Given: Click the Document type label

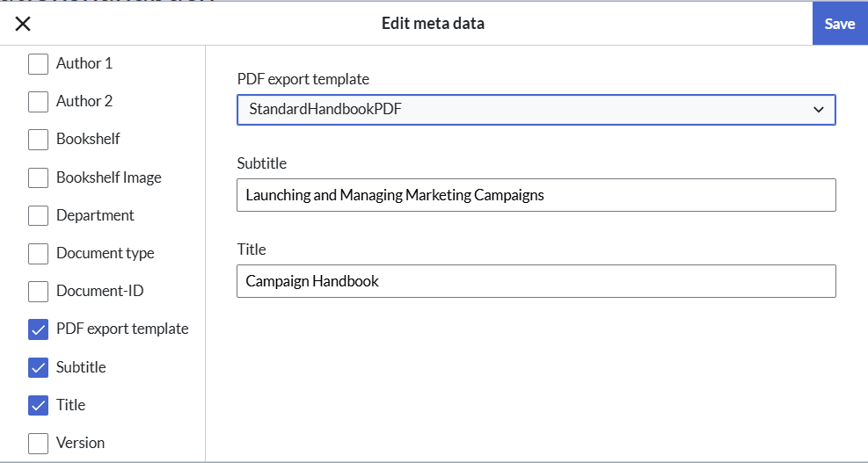Looking at the screenshot, I should [105, 253].
